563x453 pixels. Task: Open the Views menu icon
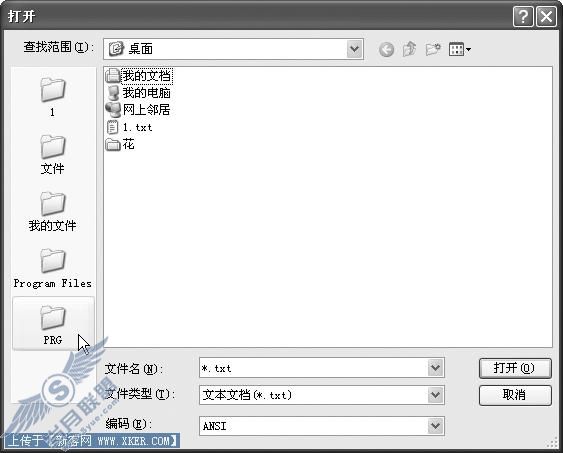[460, 50]
